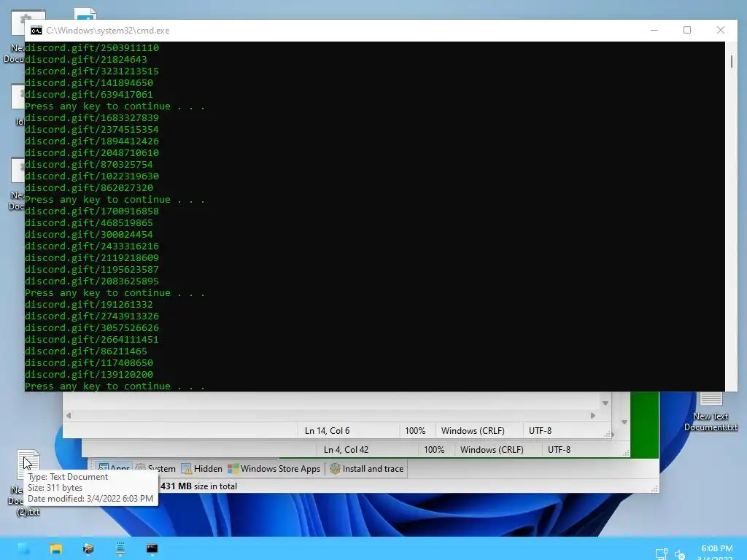This screenshot has width=747, height=560.
Task: Click the muted volume tray icon
Action: [x=679, y=554]
